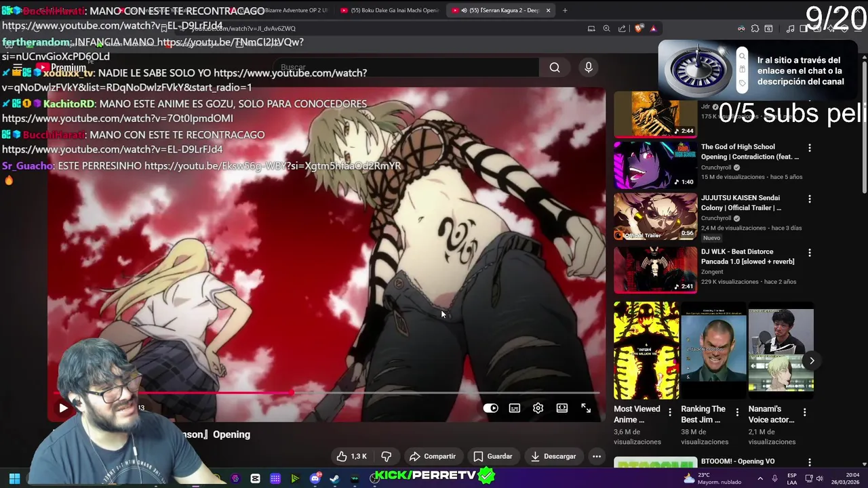868x488 pixels.
Task: Enter fullscreen on the video player
Action: coord(586,408)
